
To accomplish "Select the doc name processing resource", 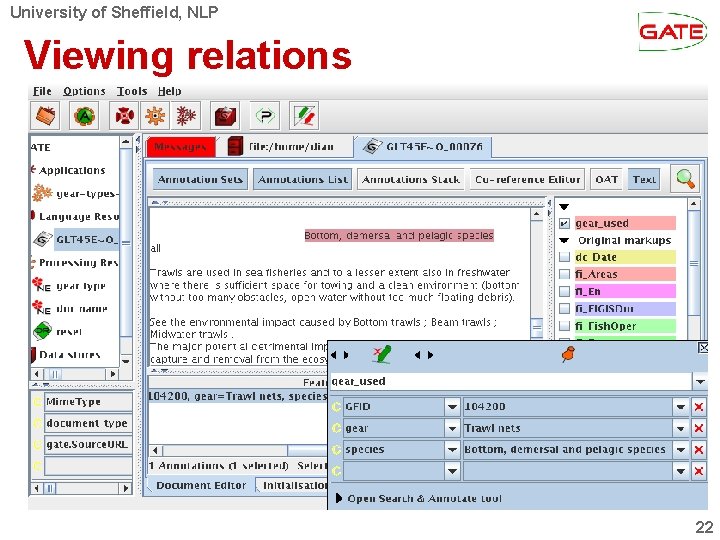I will tap(70, 308).
